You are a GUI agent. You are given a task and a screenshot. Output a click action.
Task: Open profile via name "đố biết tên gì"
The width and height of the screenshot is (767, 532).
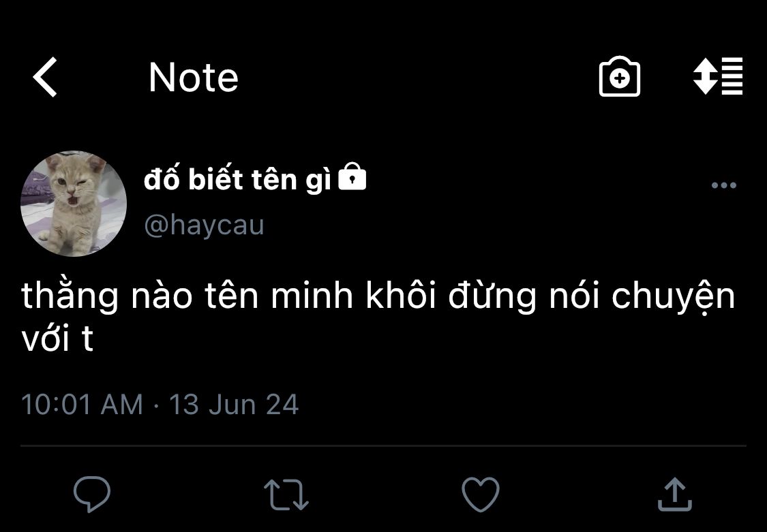pos(237,180)
